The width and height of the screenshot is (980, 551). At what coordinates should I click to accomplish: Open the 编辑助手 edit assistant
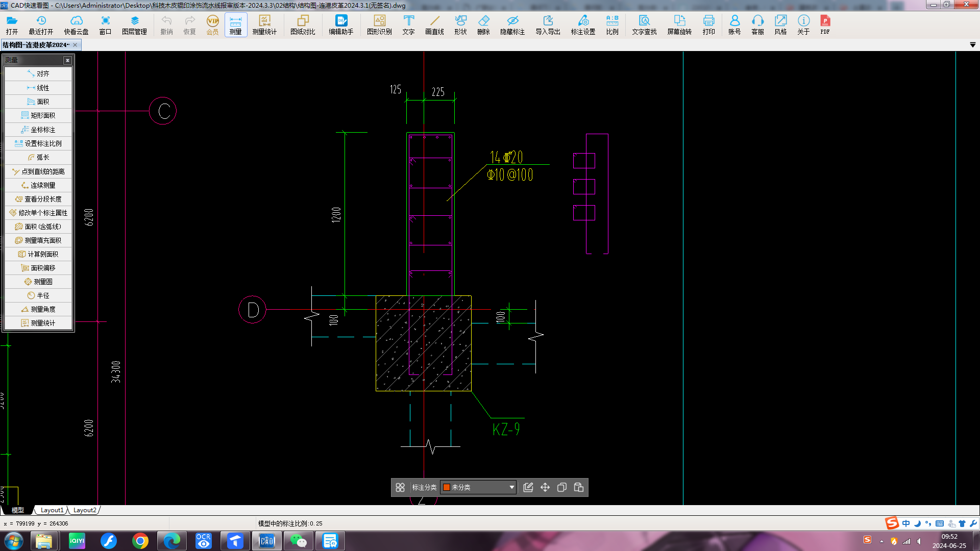(341, 24)
